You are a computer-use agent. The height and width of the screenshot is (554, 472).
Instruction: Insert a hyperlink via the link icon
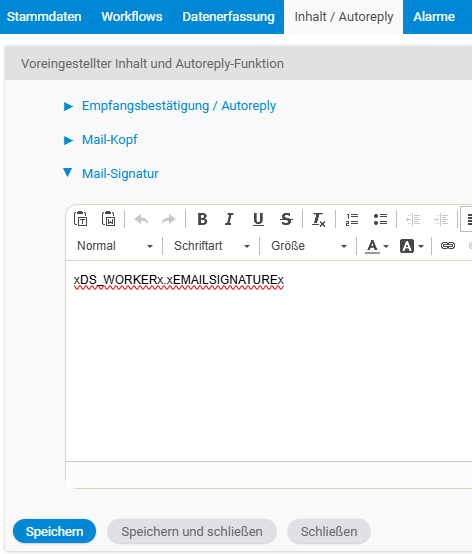(x=448, y=246)
